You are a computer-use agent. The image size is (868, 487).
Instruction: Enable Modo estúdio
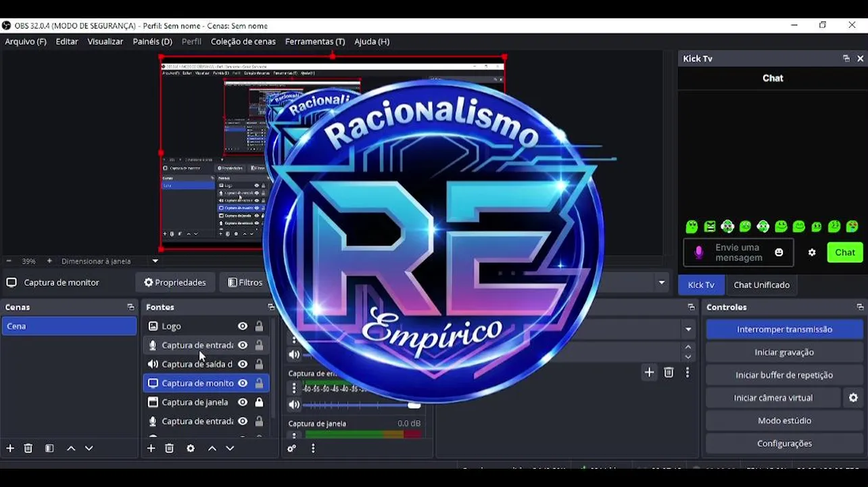point(784,421)
